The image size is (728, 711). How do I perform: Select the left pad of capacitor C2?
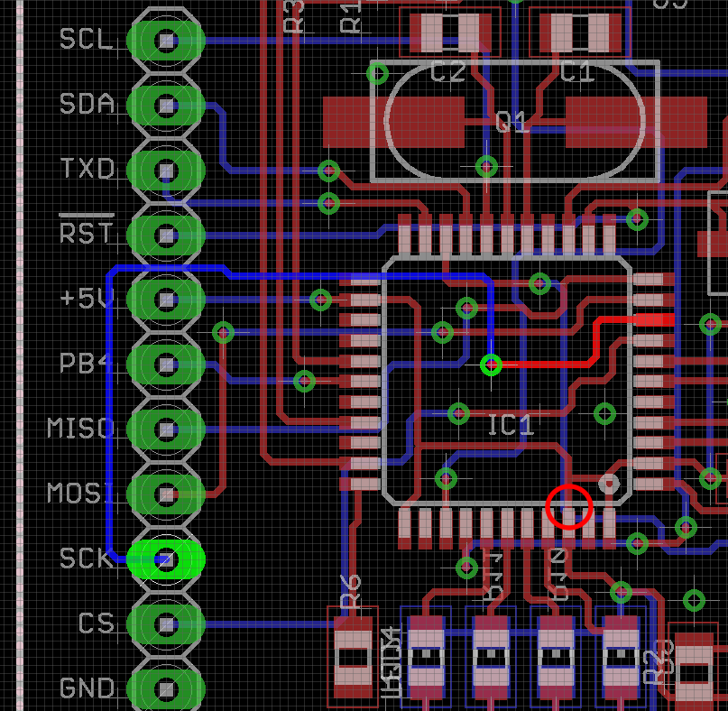click(x=427, y=32)
